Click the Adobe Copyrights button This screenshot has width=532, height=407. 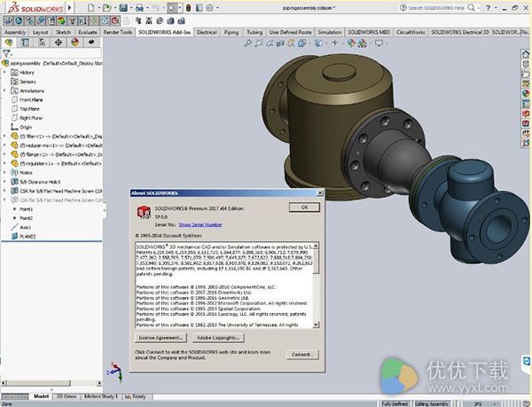218,338
